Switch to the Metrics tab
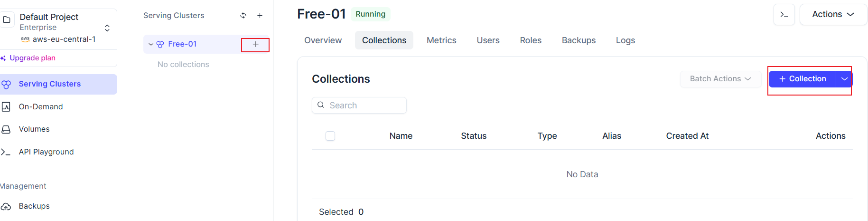Viewport: 868px width, 221px height. pos(441,40)
